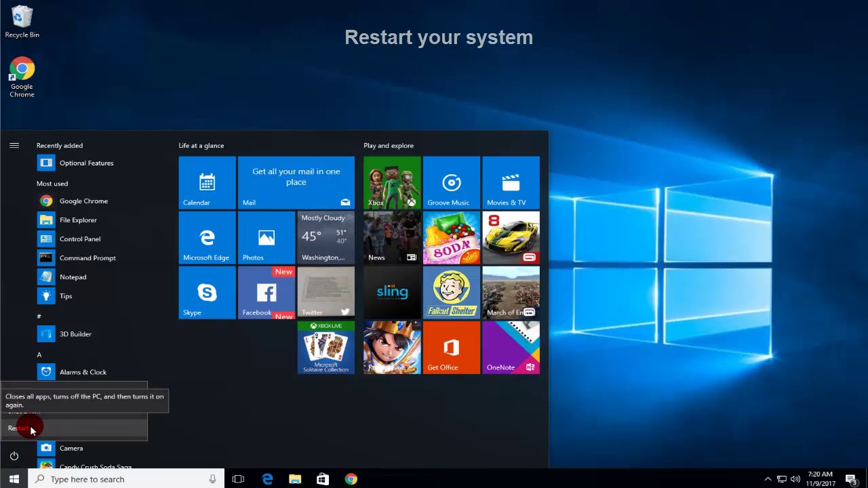The height and width of the screenshot is (488, 868).
Task: Open the Mostly Cloudy weather tile
Action: click(325, 237)
